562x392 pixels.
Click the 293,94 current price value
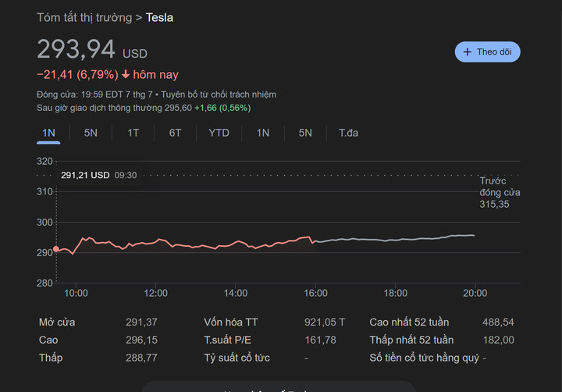pyautogui.click(x=76, y=49)
